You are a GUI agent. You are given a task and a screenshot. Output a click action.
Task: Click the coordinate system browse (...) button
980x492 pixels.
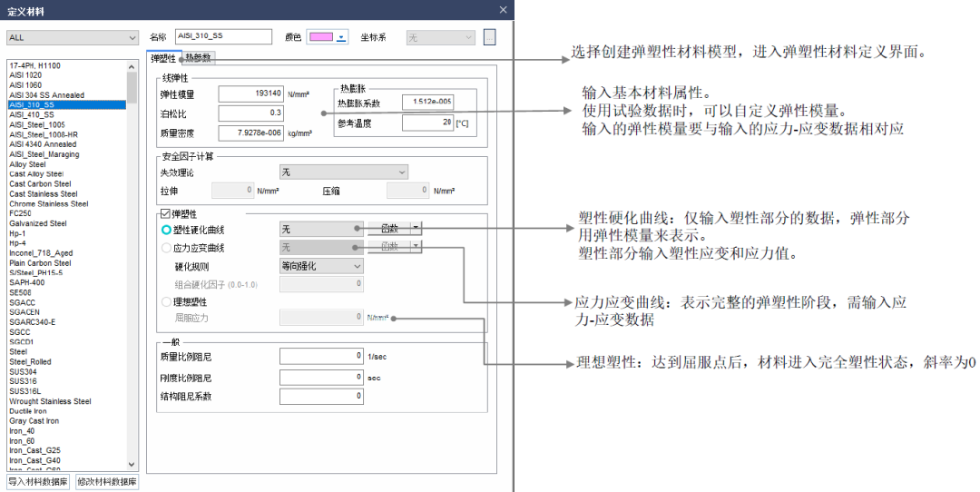point(490,37)
